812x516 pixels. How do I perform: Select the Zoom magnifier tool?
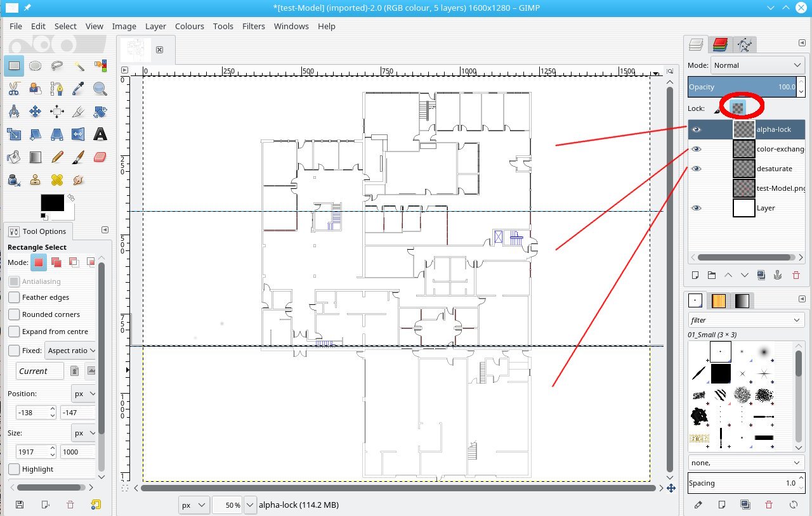click(100, 88)
